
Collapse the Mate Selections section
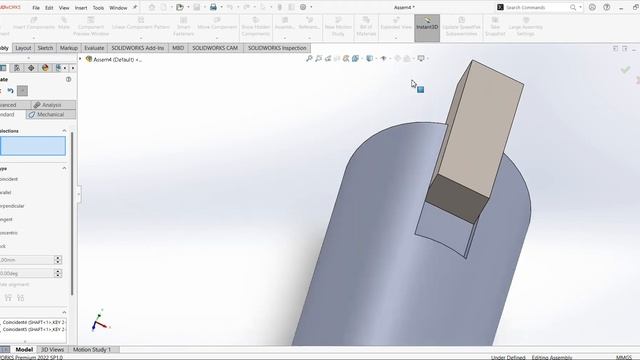(x=64, y=131)
